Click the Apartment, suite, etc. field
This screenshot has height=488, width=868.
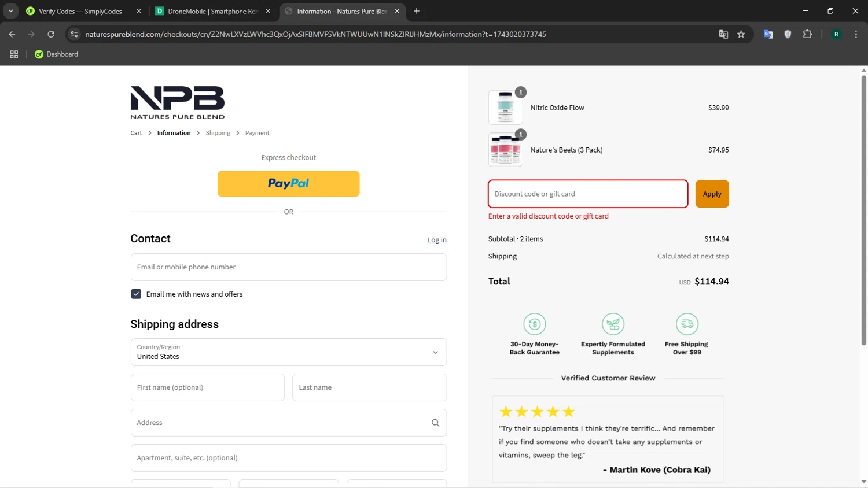point(288,458)
